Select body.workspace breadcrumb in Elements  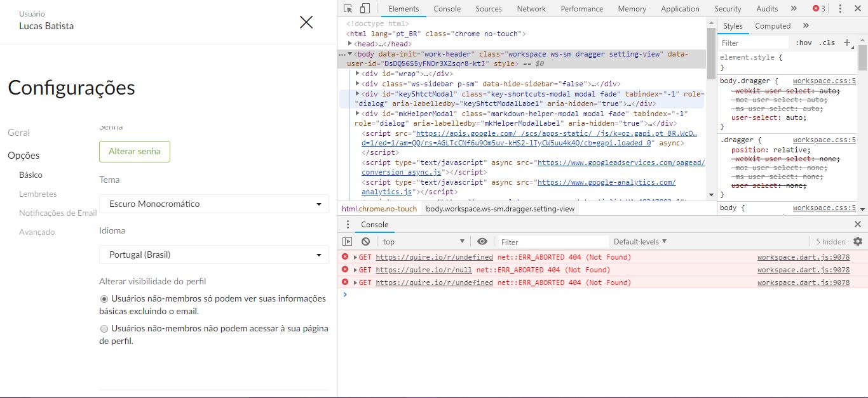click(500, 209)
